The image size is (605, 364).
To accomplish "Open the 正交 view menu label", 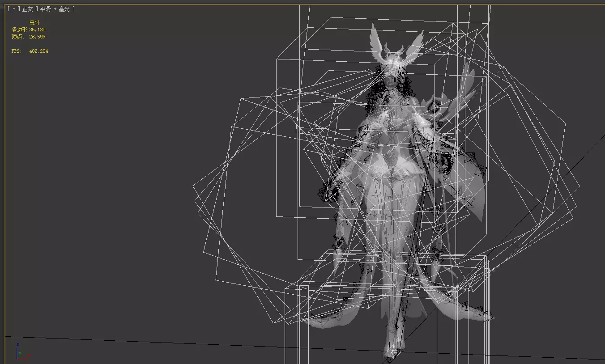I will point(28,9).
